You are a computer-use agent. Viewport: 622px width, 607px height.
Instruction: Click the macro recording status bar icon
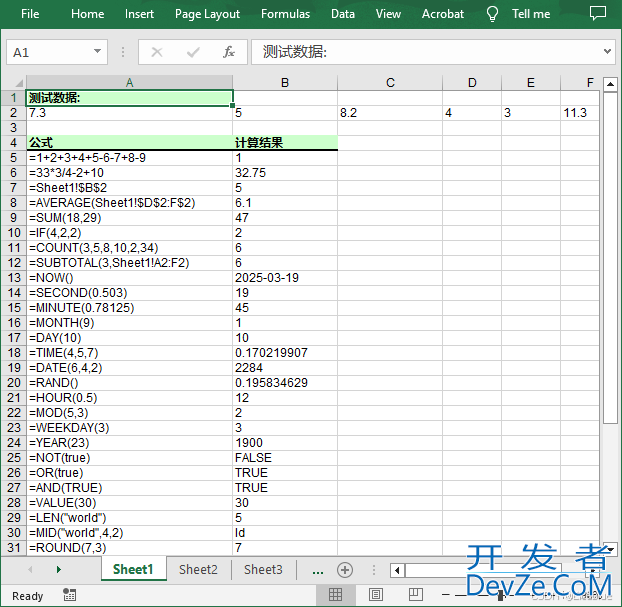[x=69, y=595]
